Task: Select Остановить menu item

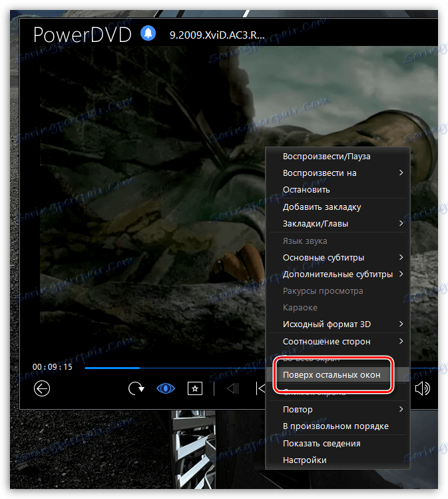Action: tap(337, 190)
